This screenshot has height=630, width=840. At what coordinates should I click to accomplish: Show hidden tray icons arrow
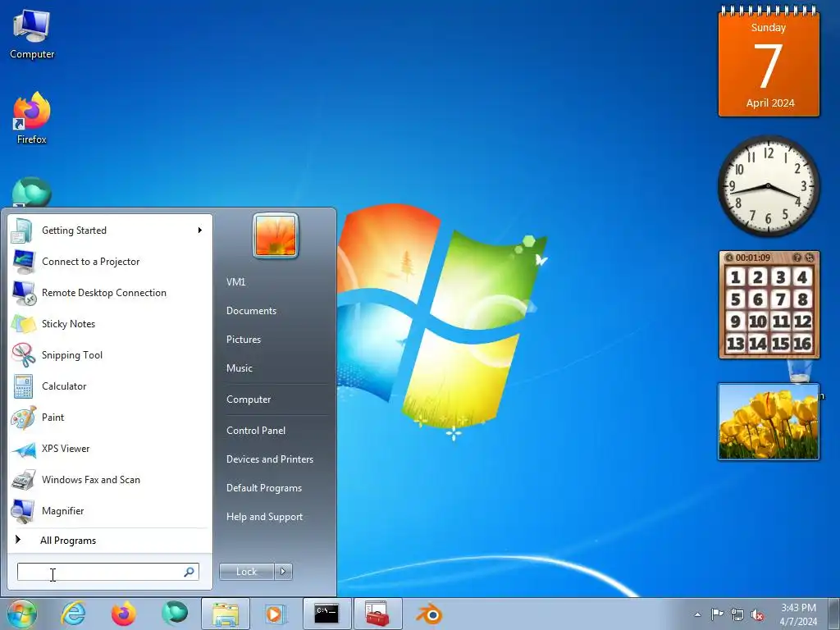697,614
